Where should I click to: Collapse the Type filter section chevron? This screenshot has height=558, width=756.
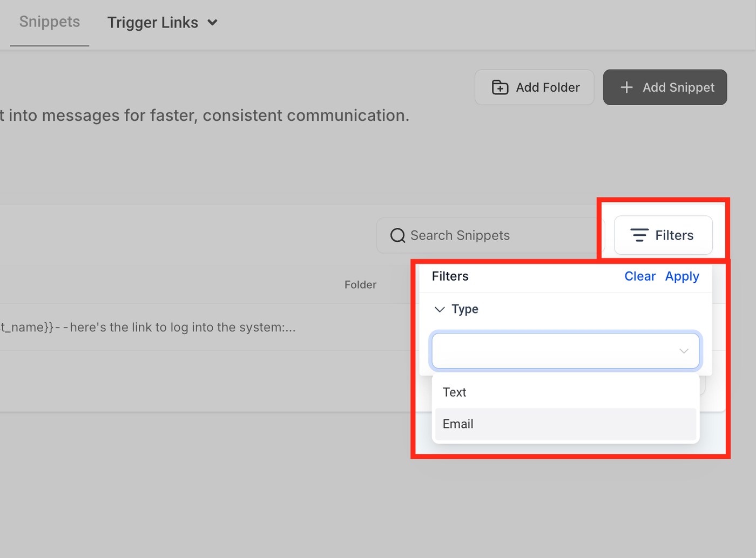pos(440,309)
